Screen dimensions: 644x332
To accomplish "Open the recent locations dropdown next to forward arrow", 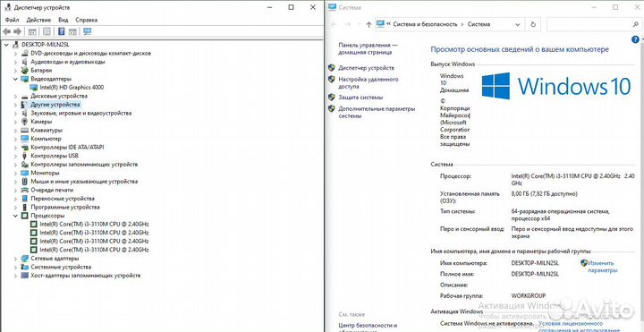I will (359, 24).
